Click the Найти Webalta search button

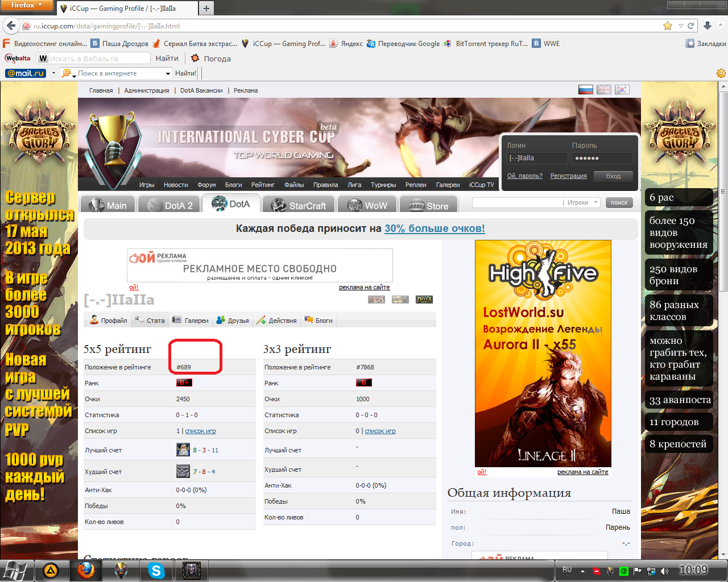coord(167,58)
